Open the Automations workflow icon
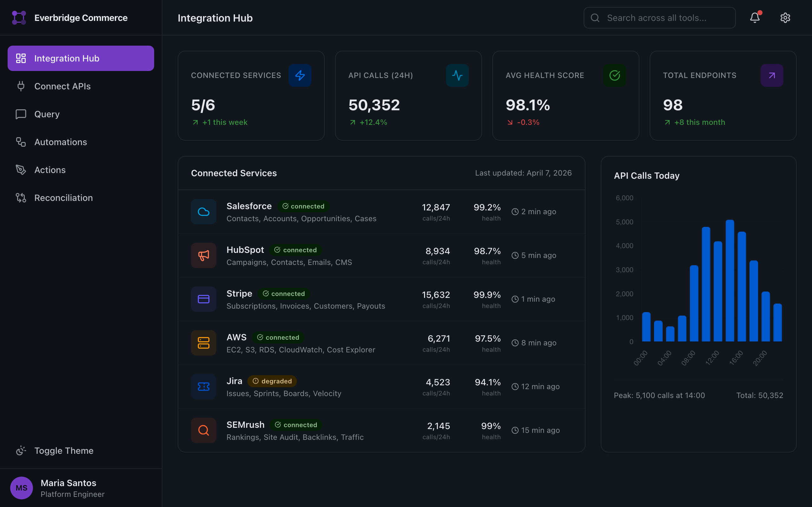 coord(21,142)
